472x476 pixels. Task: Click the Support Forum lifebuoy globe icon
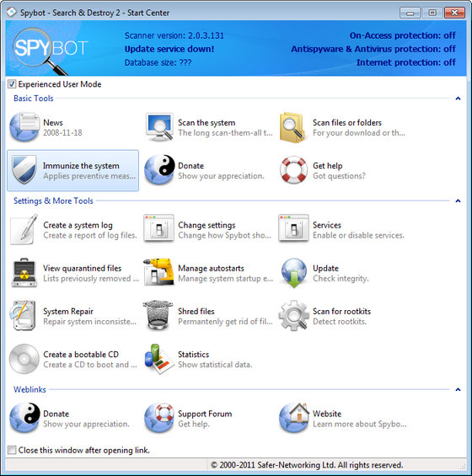click(159, 418)
